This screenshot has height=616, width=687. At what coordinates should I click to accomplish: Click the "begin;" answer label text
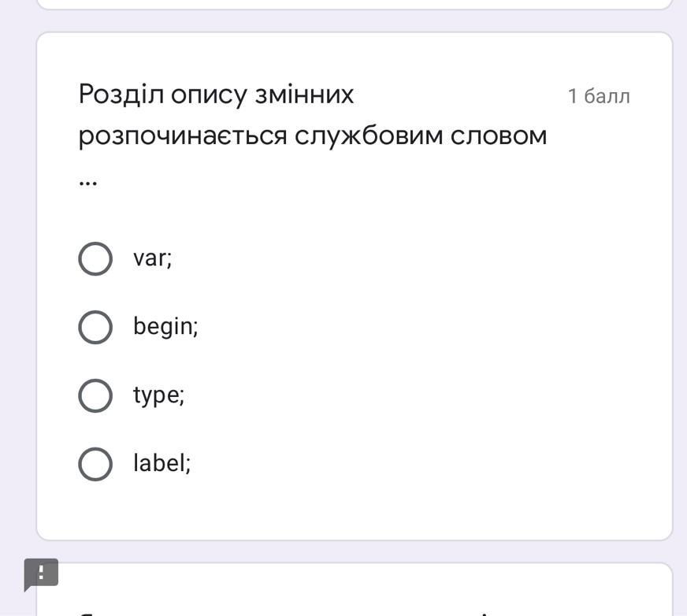pos(165,327)
